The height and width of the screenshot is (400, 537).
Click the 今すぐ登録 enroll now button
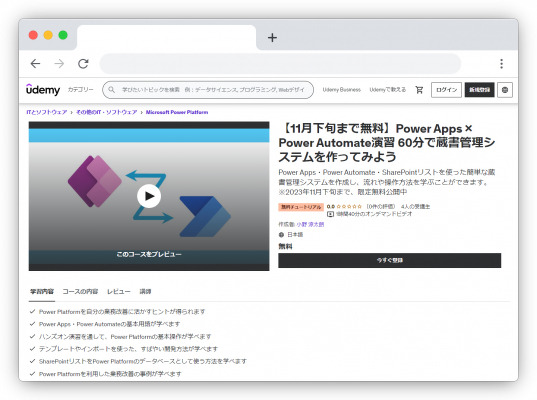(x=389, y=260)
